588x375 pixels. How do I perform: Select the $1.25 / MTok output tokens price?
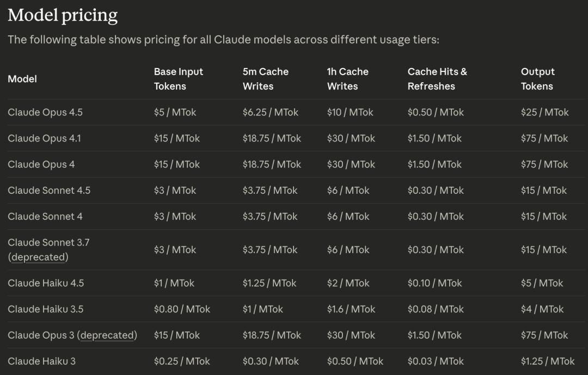click(x=547, y=361)
